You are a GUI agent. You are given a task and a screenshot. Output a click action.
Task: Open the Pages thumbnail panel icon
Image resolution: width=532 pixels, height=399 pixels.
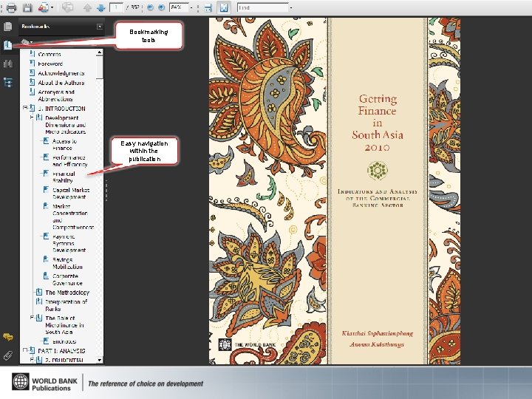(x=8, y=27)
